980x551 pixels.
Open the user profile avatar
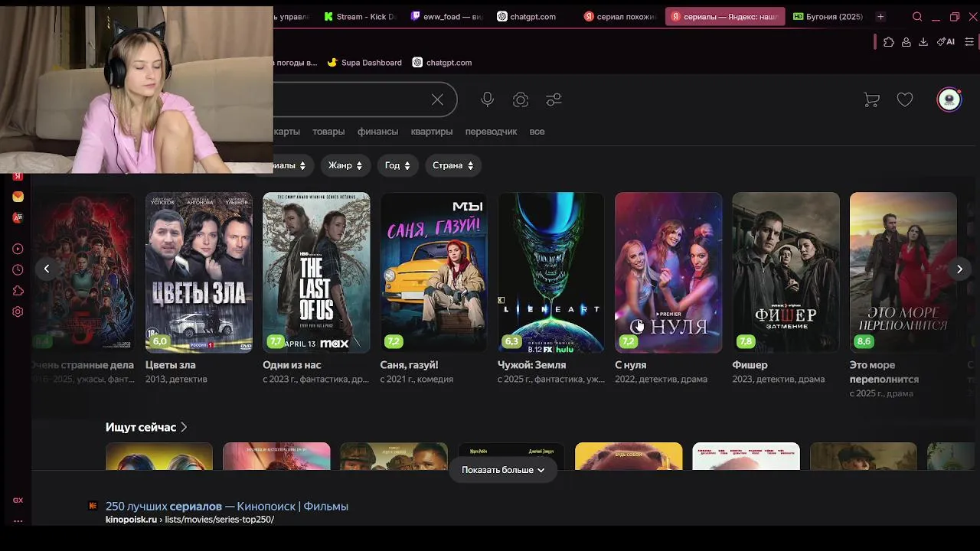point(949,99)
